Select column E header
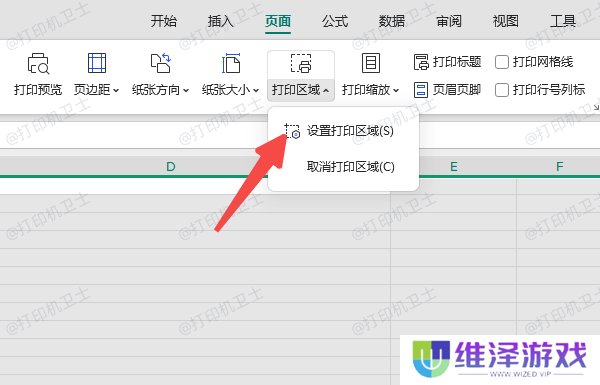This screenshot has height=385, width=600. click(x=453, y=166)
